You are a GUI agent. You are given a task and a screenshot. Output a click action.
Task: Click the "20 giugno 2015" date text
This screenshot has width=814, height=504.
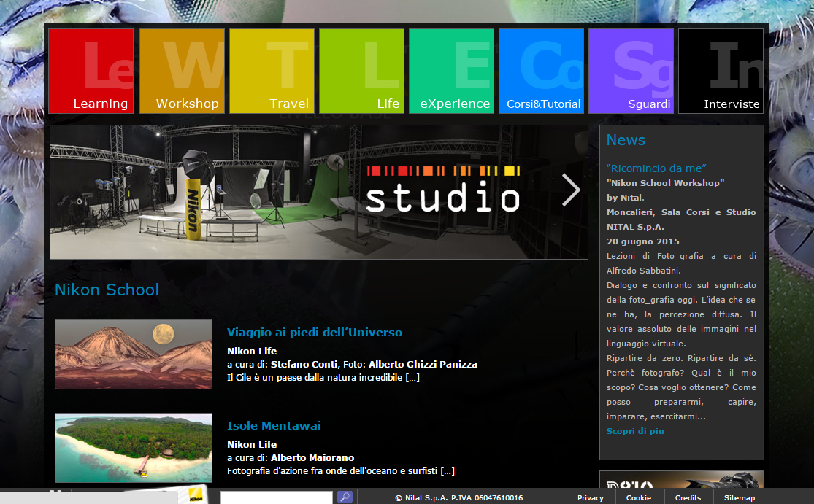(642, 241)
